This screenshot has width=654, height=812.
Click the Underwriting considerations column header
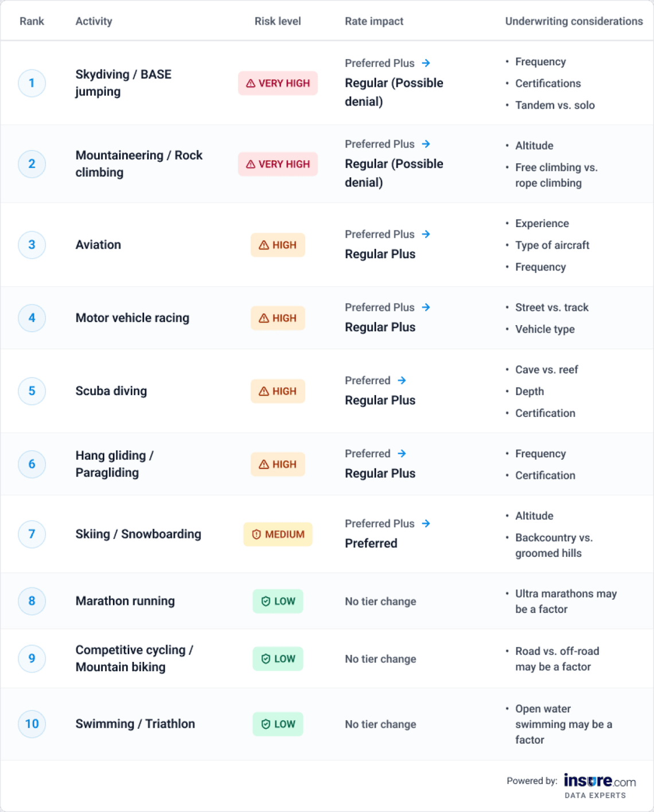point(574,21)
